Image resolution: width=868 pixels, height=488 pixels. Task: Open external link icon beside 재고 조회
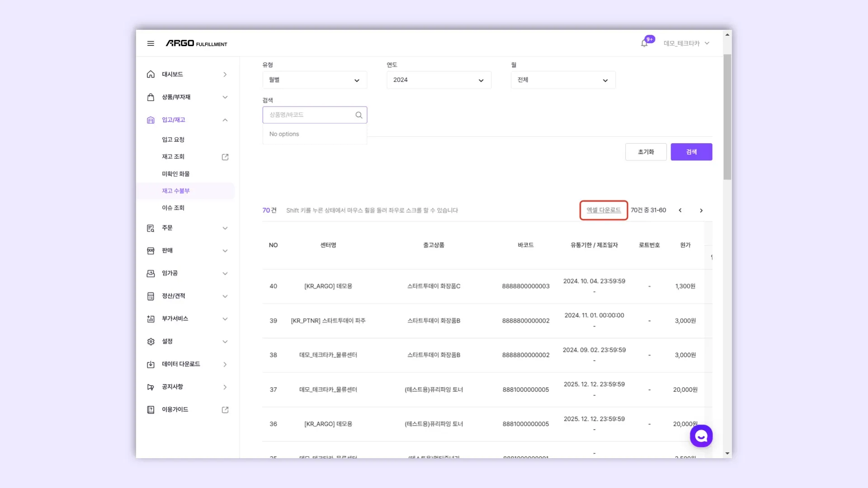pyautogui.click(x=225, y=157)
